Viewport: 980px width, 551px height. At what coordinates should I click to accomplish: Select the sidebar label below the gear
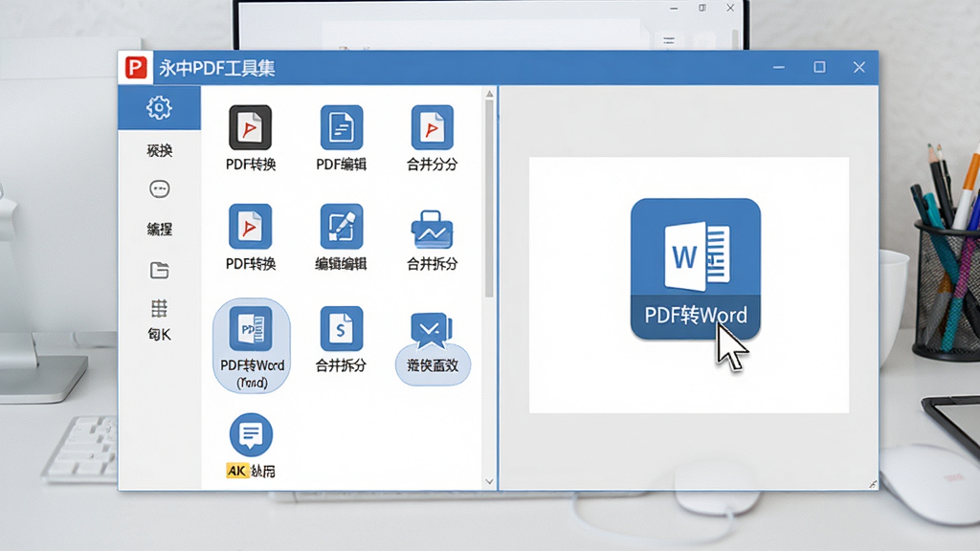pos(160,150)
